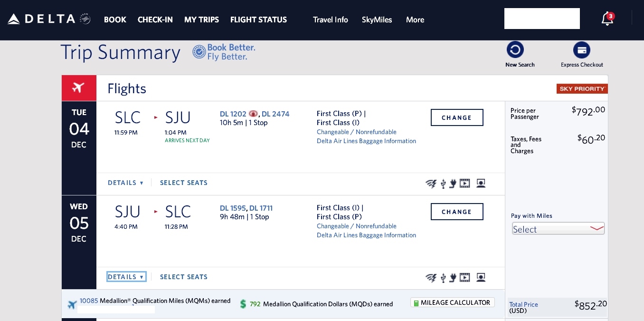This screenshot has width=644, height=321.
Task: Click SELECT SEATS for Tuesday flight
Action: 184,183
